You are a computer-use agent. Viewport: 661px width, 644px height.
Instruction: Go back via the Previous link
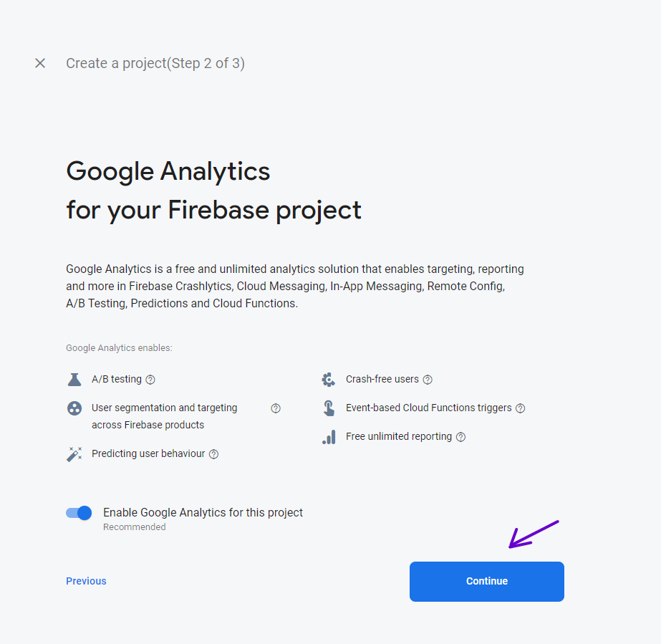[86, 581]
